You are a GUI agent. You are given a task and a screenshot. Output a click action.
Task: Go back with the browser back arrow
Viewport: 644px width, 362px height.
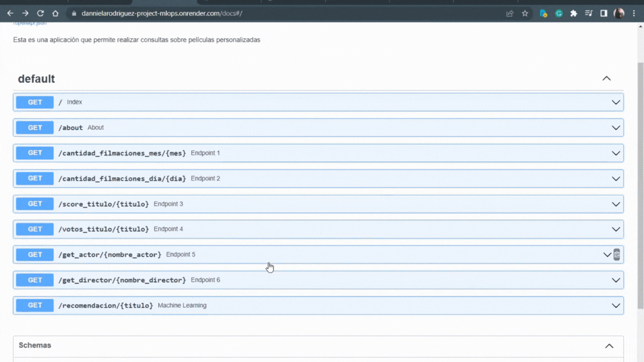(10, 13)
